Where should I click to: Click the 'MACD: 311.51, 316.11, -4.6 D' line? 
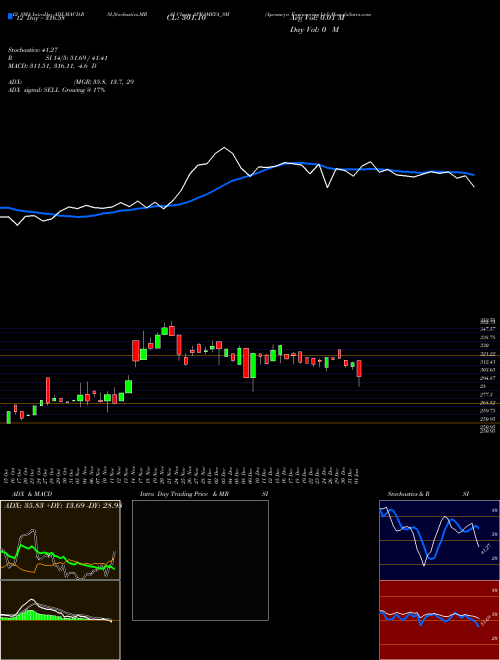(52, 66)
